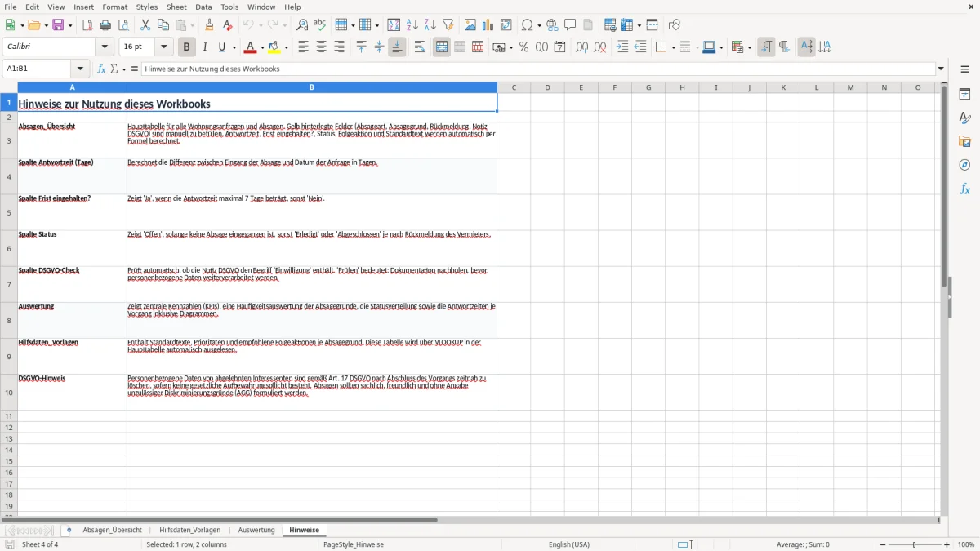Open the sidebar Styles panel
The image size is (980, 551).
tap(964, 118)
